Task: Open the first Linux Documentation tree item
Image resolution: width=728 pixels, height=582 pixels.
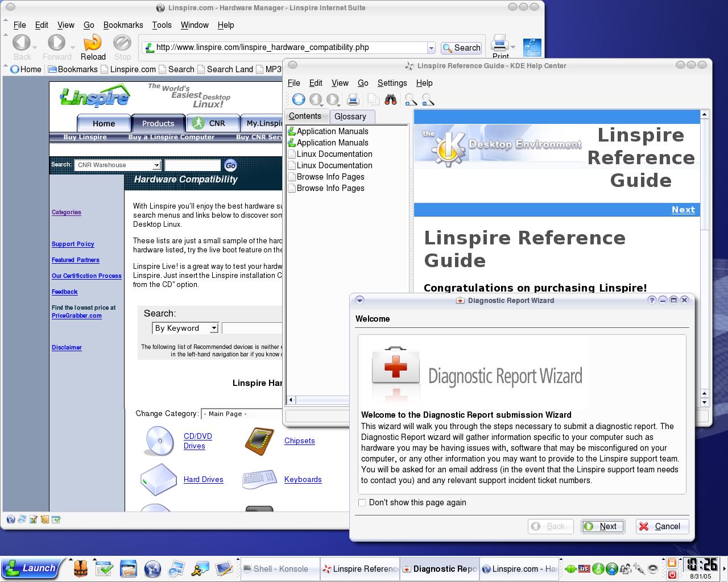Action: click(329, 154)
